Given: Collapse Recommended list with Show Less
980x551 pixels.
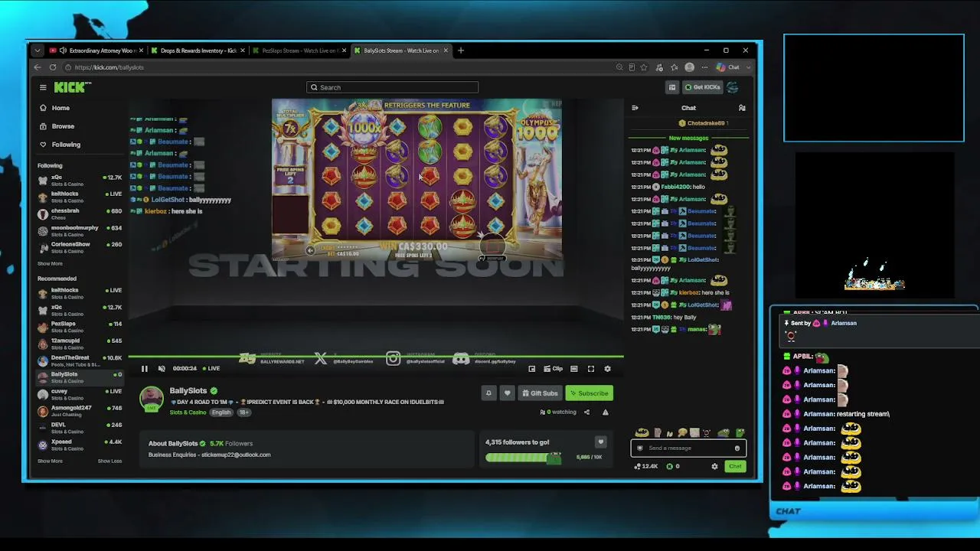Looking at the screenshot, I should pyautogui.click(x=109, y=461).
